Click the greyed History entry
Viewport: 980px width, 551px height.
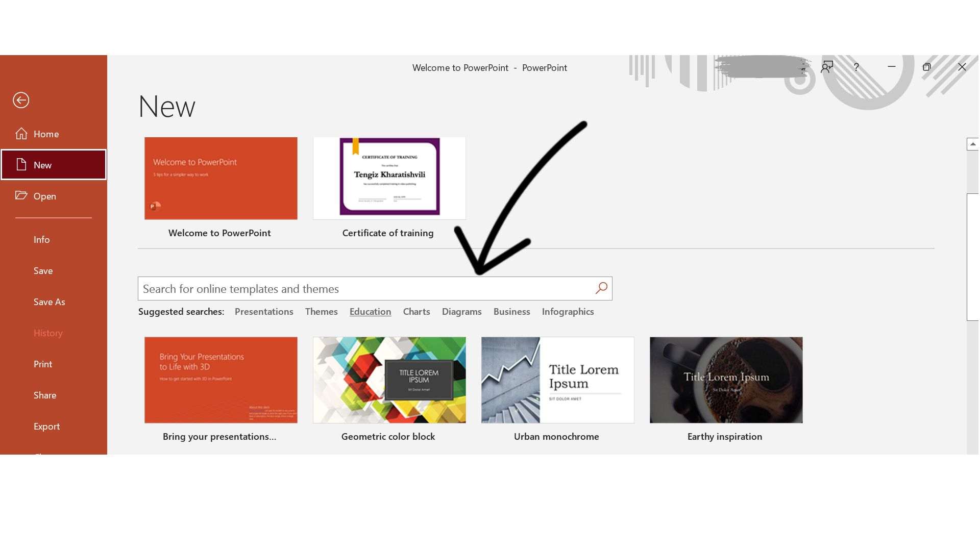click(54, 333)
